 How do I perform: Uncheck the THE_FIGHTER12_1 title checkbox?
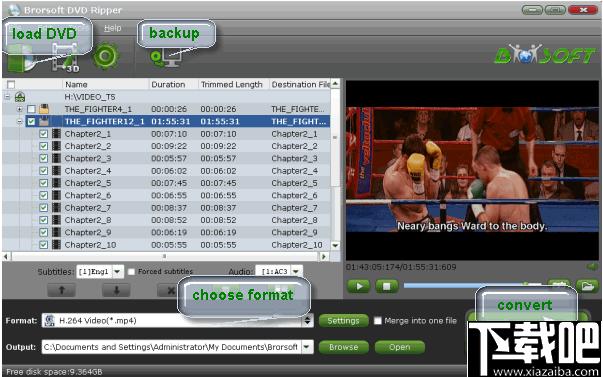point(31,122)
